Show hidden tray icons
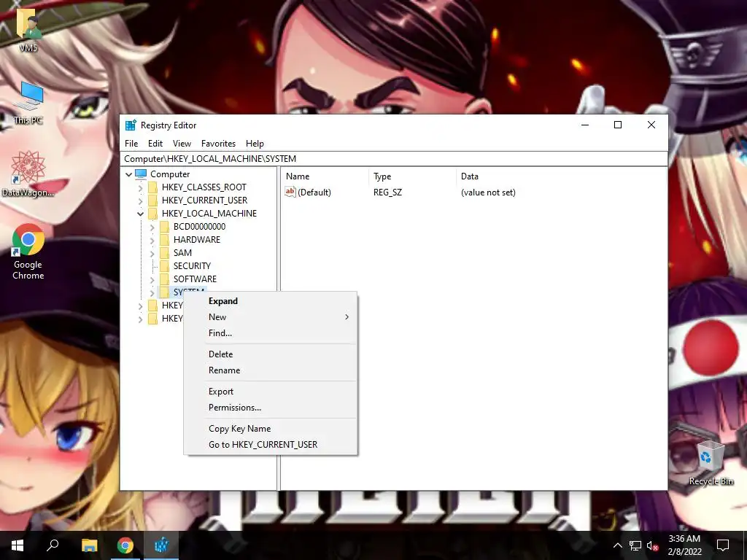 tap(617, 545)
